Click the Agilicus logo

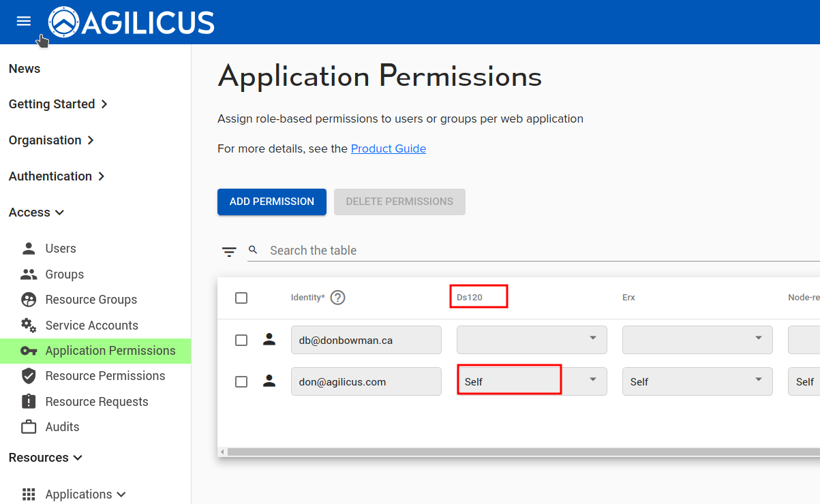pyautogui.click(x=132, y=22)
